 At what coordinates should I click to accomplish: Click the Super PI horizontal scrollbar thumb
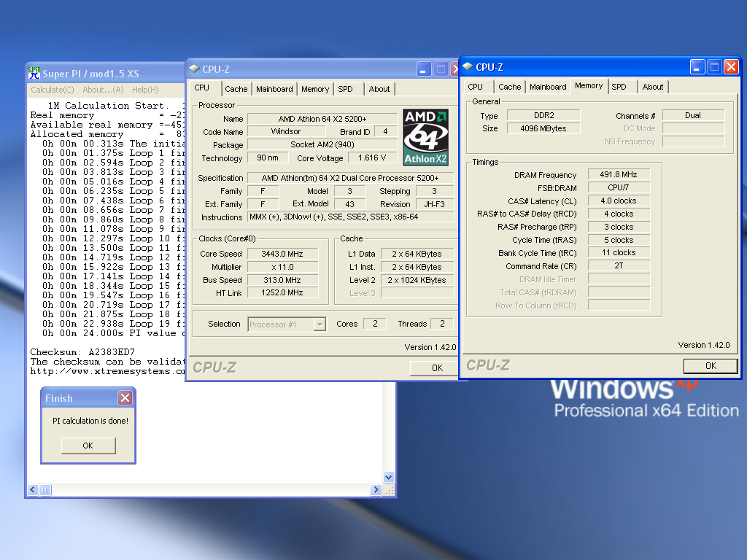click(45, 490)
